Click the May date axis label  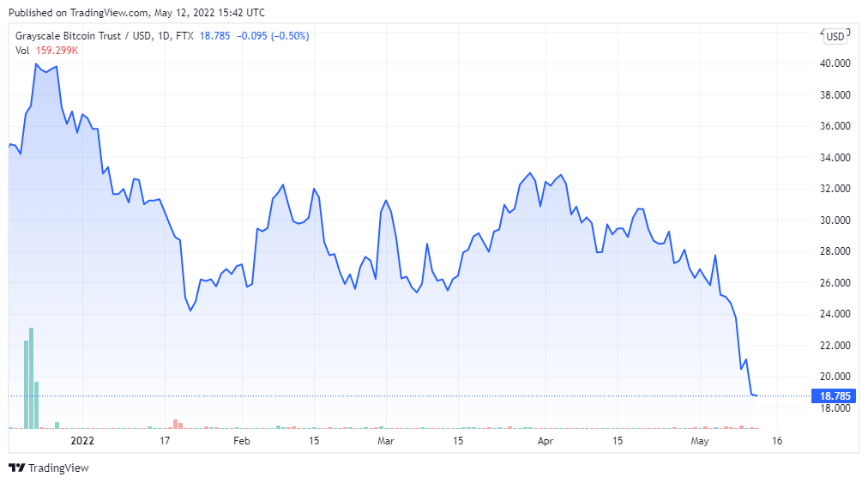click(x=700, y=441)
